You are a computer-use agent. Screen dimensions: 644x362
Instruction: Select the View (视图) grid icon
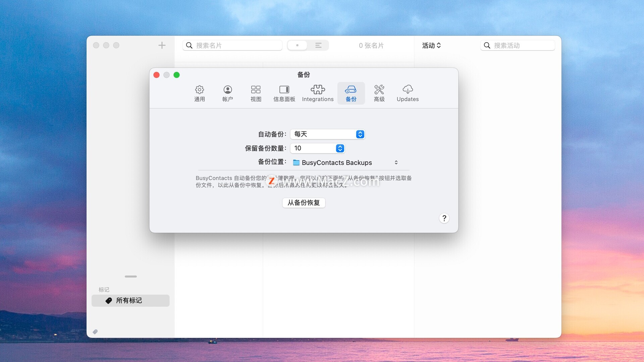coord(256,93)
